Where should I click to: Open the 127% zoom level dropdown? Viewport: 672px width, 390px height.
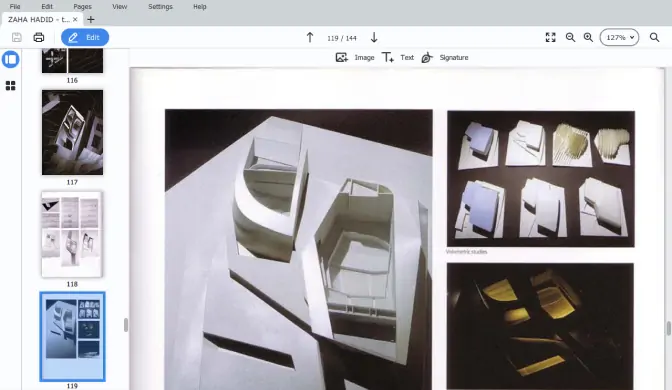(619, 37)
